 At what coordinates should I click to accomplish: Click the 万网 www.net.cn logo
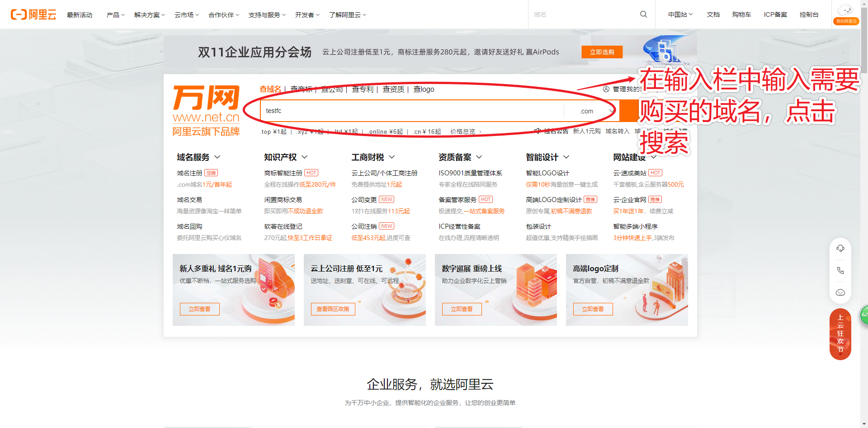click(x=206, y=111)
